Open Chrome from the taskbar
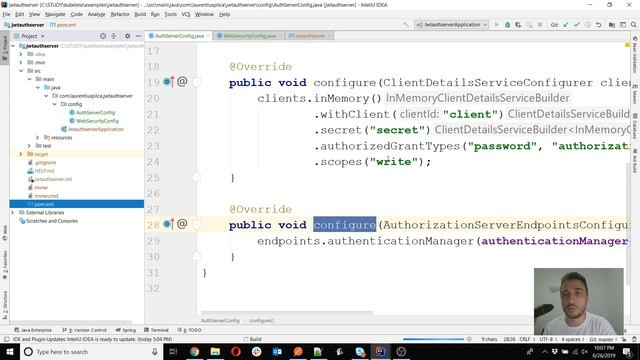This screenshot has height=360, width=640. tap(194, 351)
